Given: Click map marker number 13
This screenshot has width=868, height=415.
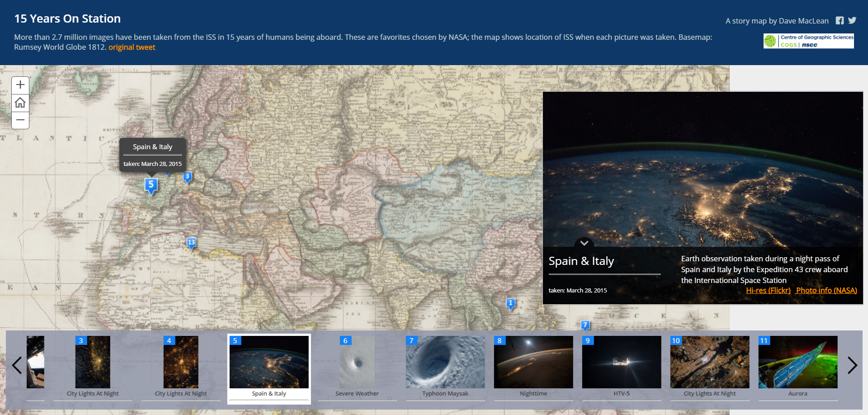Looking at the screenshot, I should pos(191,243).
